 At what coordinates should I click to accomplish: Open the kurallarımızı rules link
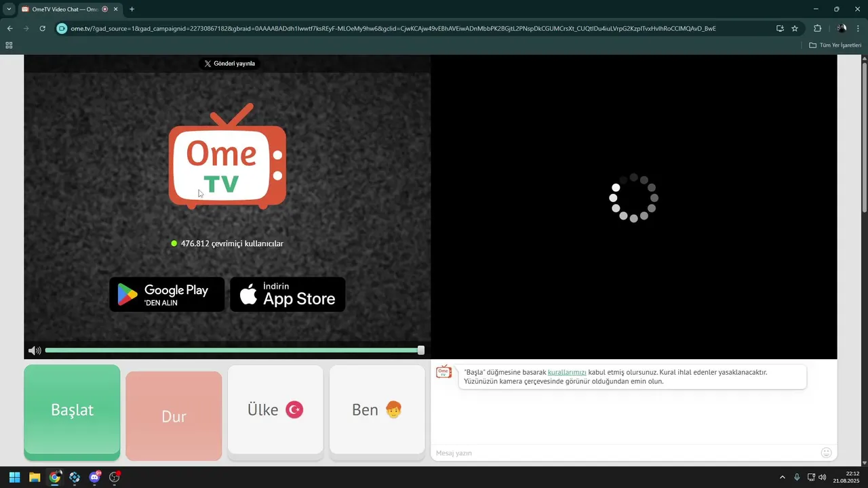click(x=567, y=372)
